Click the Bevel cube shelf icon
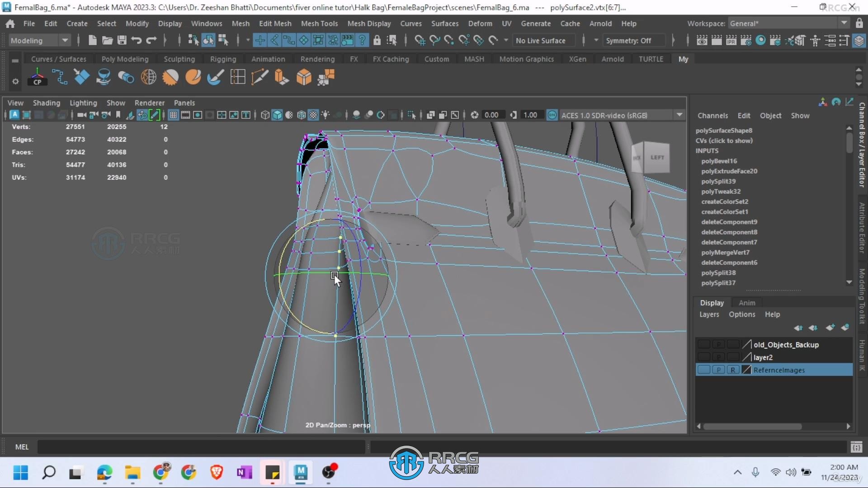The width and height of the screenshot is (868, 488). pos(304,77)
